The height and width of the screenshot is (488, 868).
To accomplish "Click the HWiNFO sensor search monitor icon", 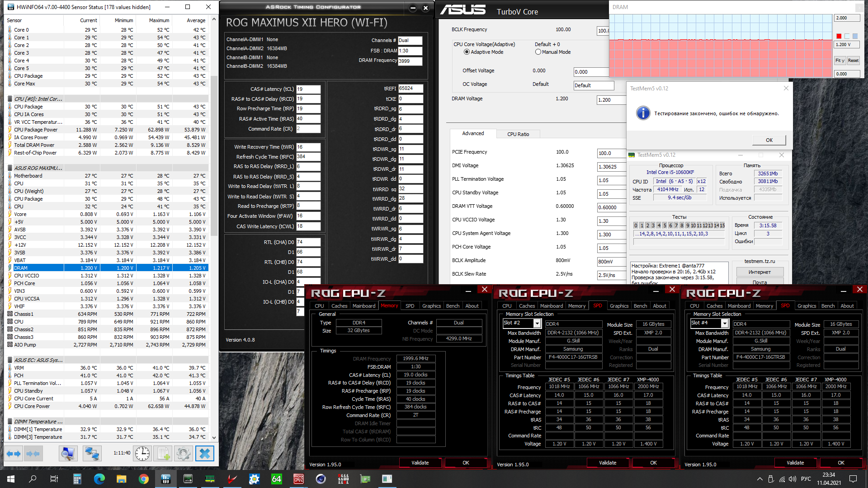I will click(x=68, y=453).
